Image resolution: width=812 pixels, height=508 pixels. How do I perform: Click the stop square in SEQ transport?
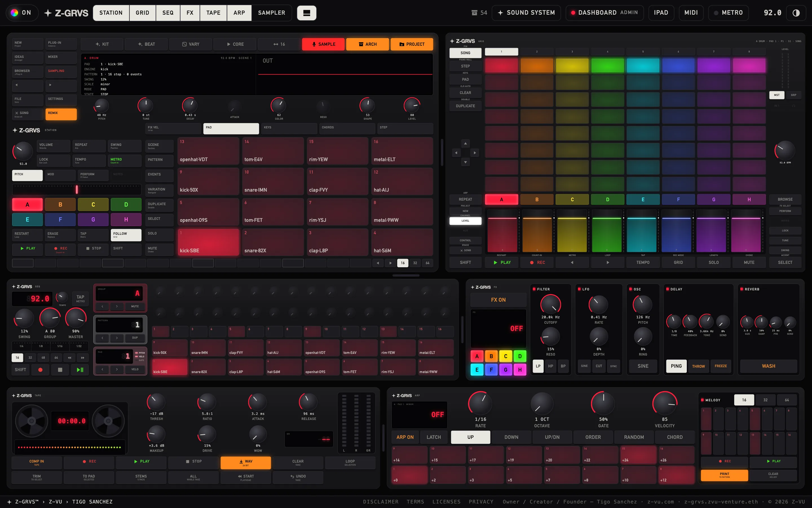pyautogui.click(x=60, y=370)
